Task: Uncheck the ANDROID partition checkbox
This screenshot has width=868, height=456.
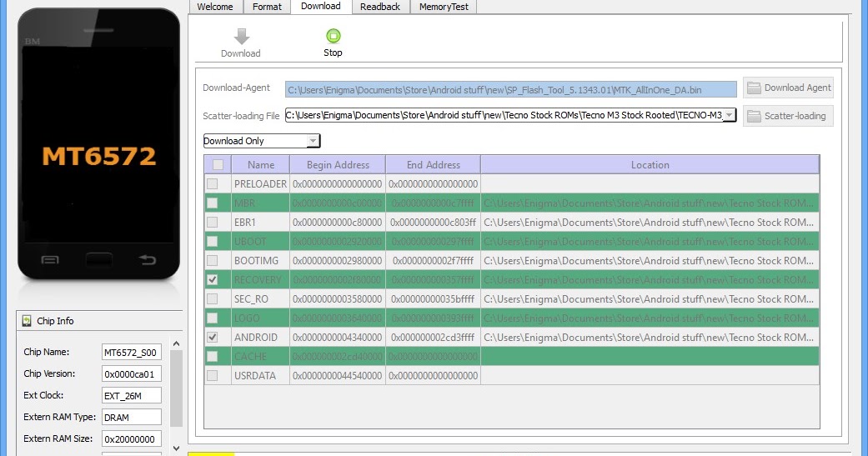Action: (212, 337)
